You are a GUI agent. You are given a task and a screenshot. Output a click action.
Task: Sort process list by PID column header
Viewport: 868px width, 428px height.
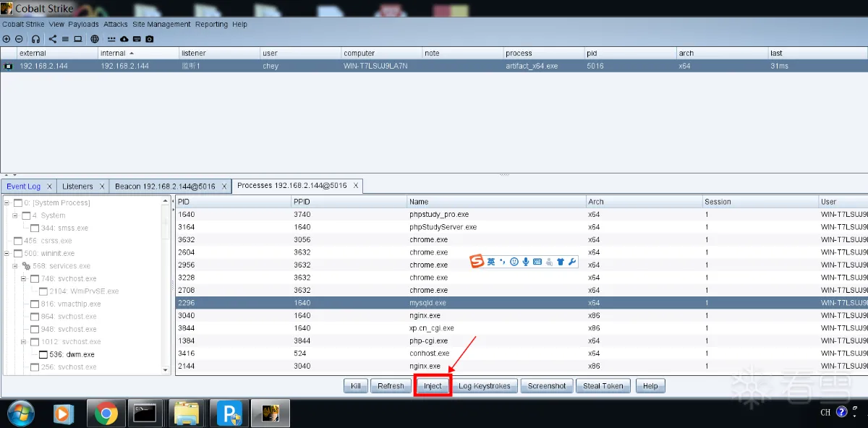[x=233, y=202]
